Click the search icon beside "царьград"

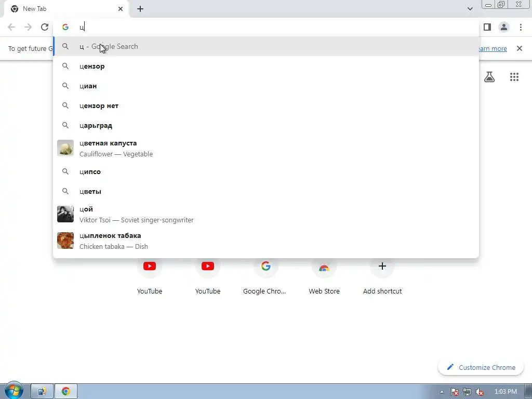coord(65,125)
